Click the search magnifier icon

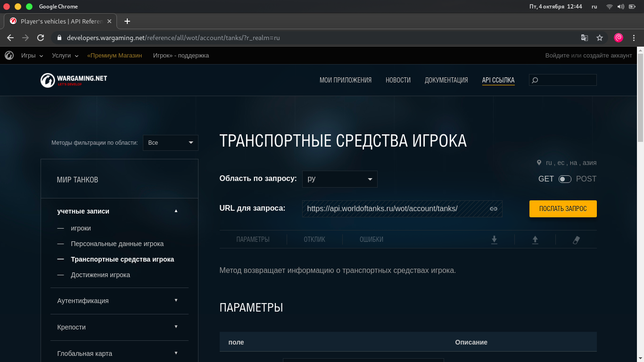coord(535,80)
